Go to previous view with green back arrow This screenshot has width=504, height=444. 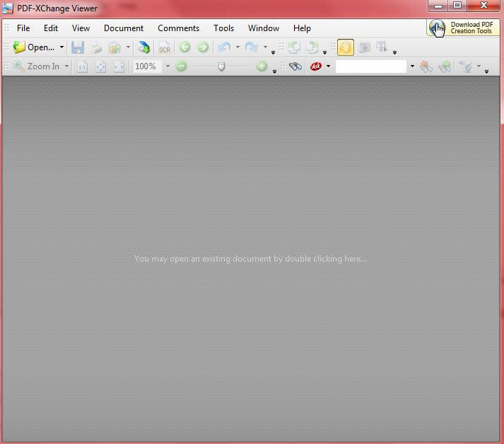[x=184, y=47]
